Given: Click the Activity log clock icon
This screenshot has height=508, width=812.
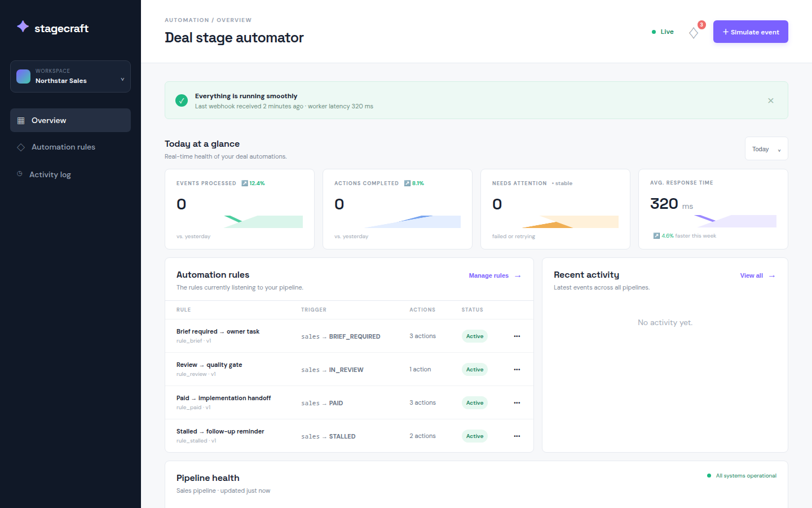Looking at the screenshot, I should [x=20, y=174].
